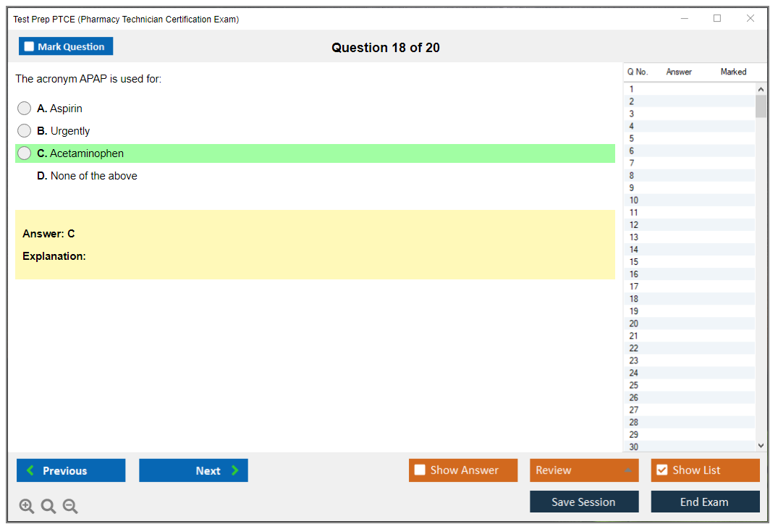The width and height of the screenshot is (778, 532).
Task: Select answer option A. Aspirin
Action: [x=25, y=109]
